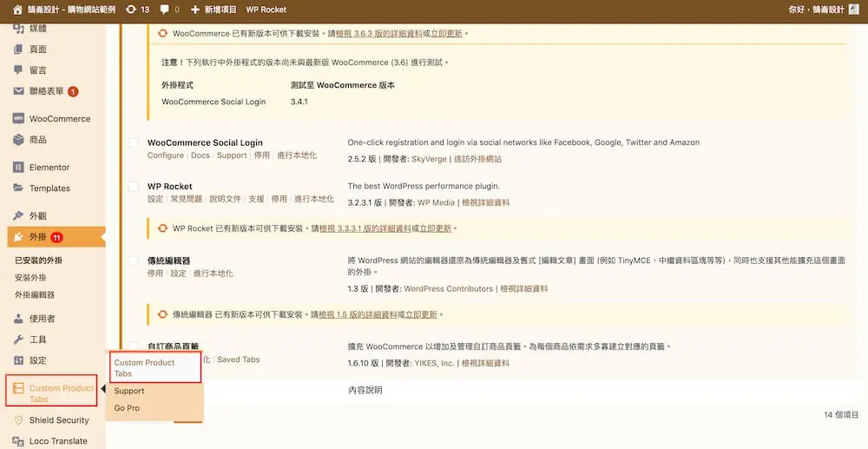Screen dimensions: 868x449
Task: Click Saved Tabs under 自訂商品頁籤
Action: click(239, 360)
